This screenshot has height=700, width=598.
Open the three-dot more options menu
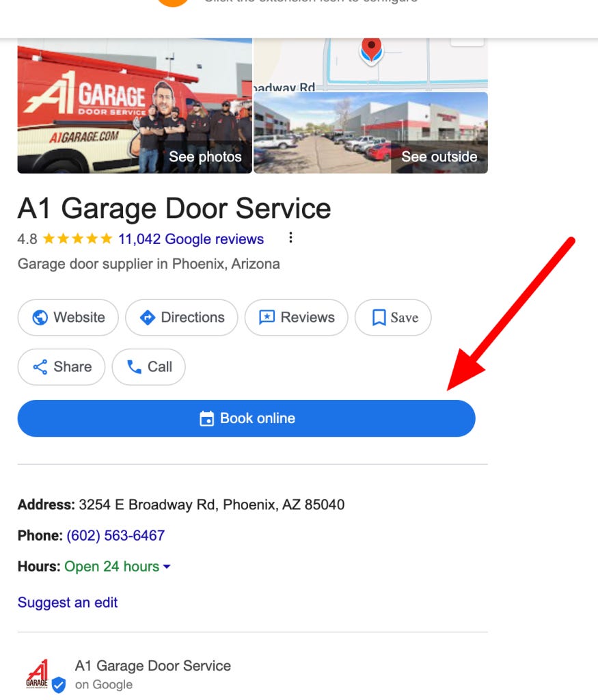(x=290, y=237)
